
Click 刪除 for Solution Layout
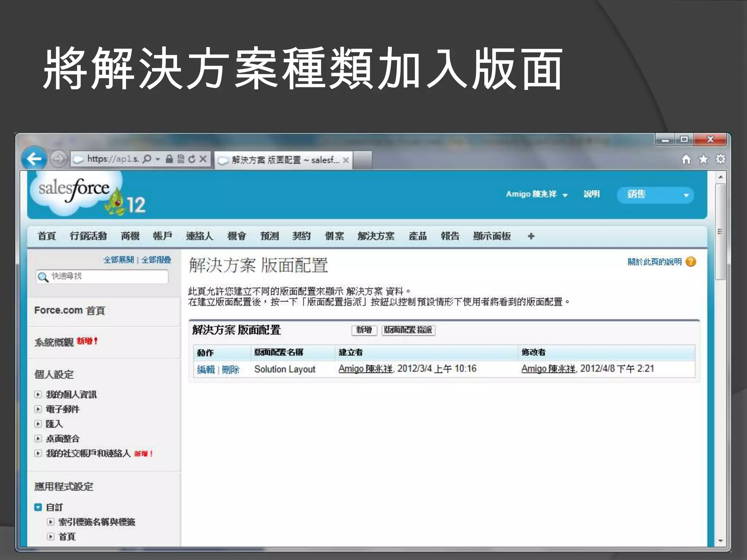(x=231, y=370)
